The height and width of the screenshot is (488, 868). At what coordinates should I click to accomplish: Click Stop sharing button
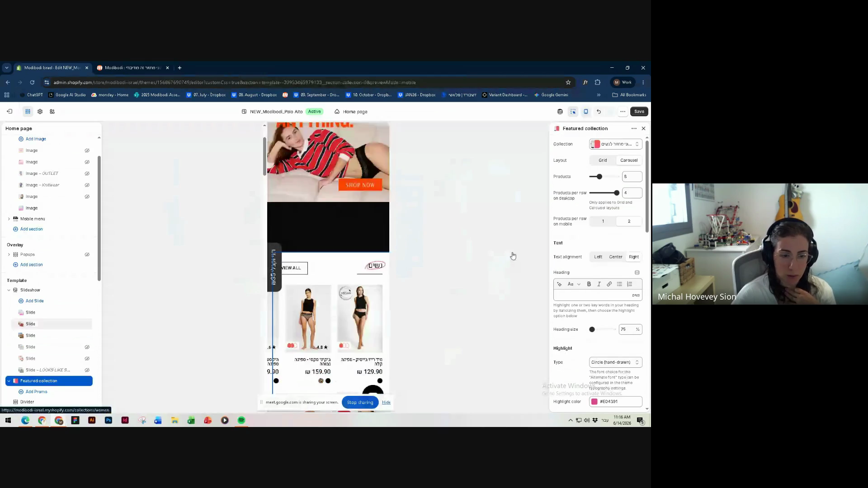pyautogui.click(x=360, y=403)
